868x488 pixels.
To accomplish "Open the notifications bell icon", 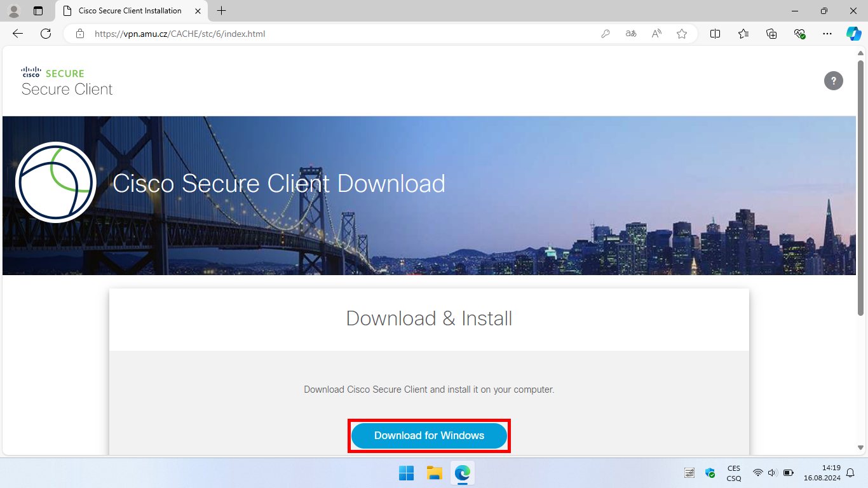I will click(x=850, y=473).
